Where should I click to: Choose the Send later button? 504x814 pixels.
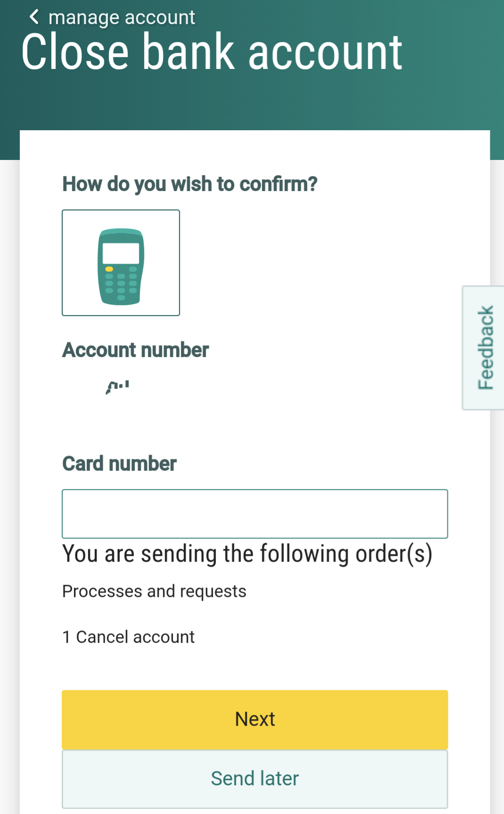pos(255,779)
